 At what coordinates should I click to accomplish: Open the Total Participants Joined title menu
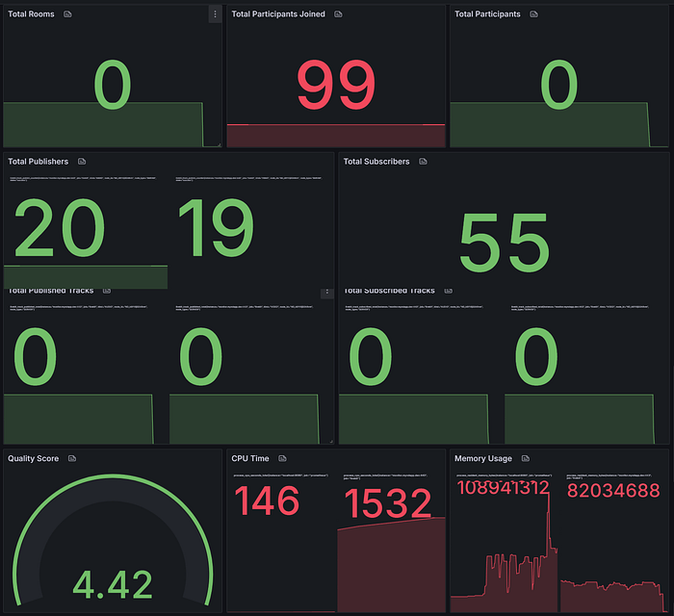278,14
